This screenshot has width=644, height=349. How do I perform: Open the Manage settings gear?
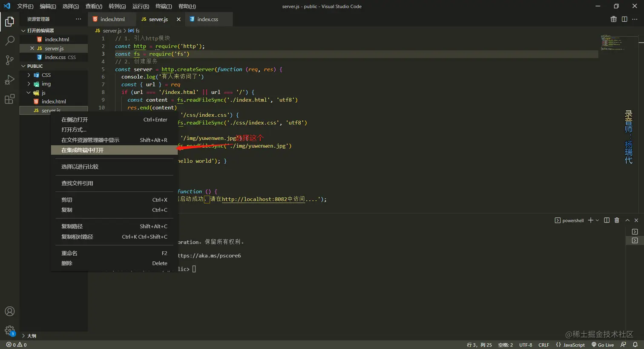click(x=9, y=330)
